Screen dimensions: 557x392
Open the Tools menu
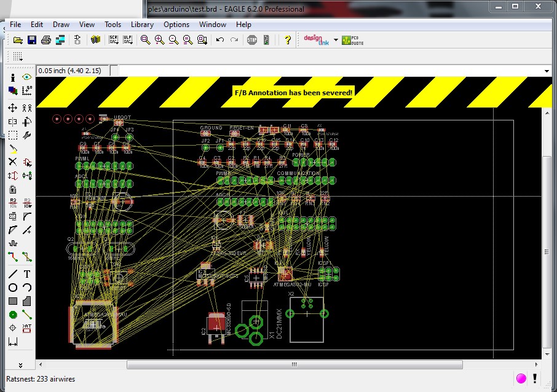(113, 25)
